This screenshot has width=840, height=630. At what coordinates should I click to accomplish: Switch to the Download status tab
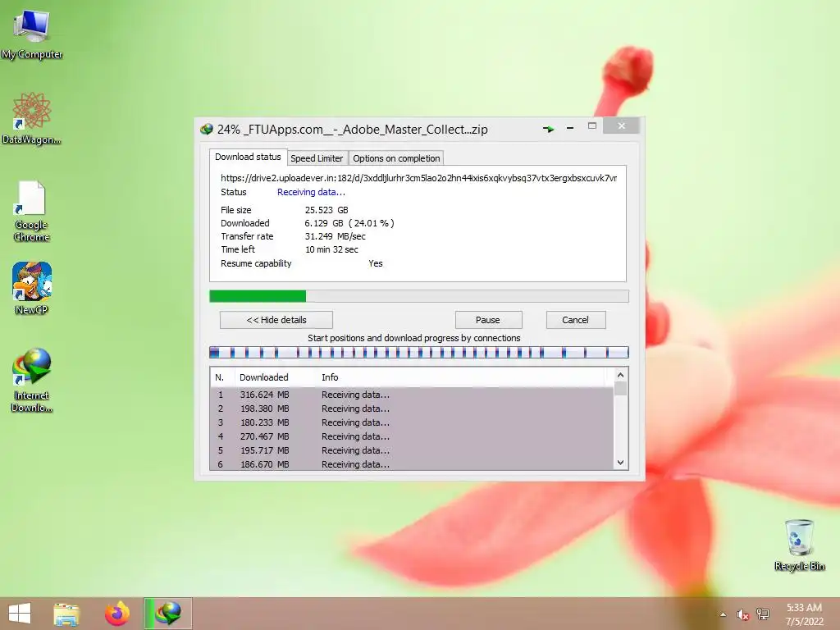point(248,157)
